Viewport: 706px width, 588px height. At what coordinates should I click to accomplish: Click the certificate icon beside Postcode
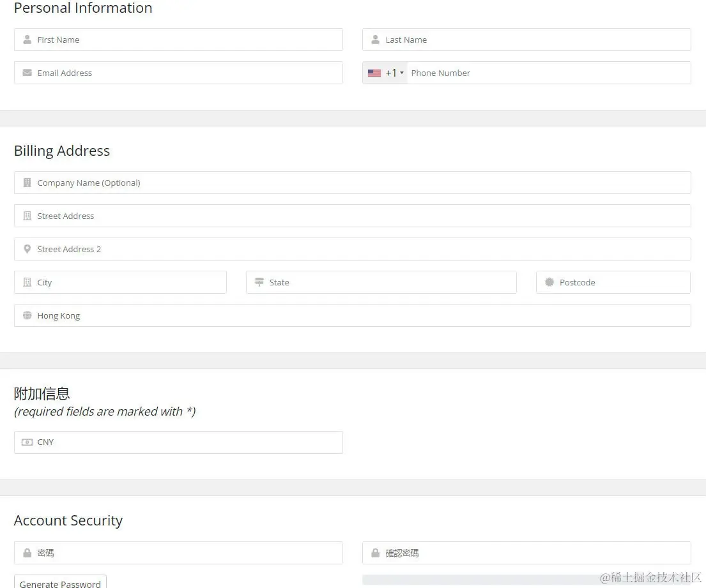(x=549, y=282)
